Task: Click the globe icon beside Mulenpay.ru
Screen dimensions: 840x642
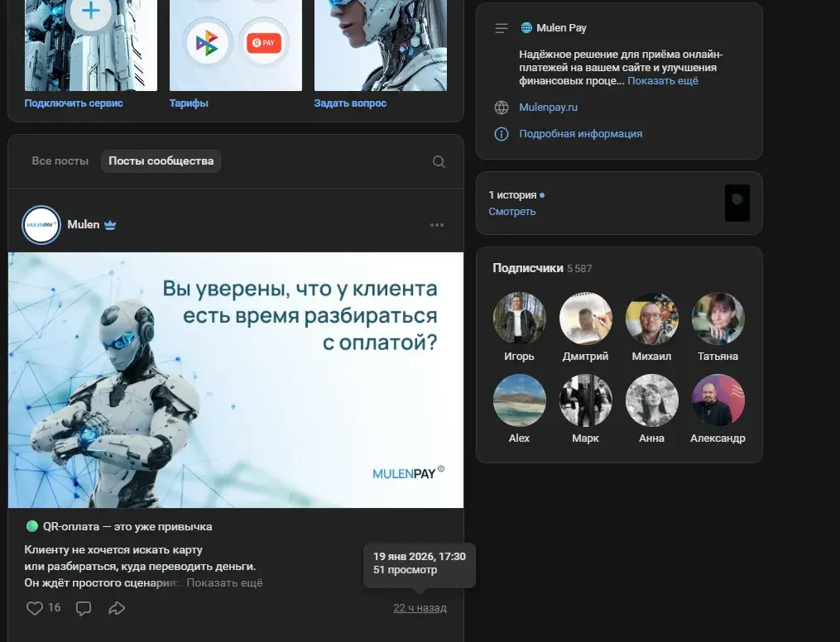Action: [x=502, y=107]
